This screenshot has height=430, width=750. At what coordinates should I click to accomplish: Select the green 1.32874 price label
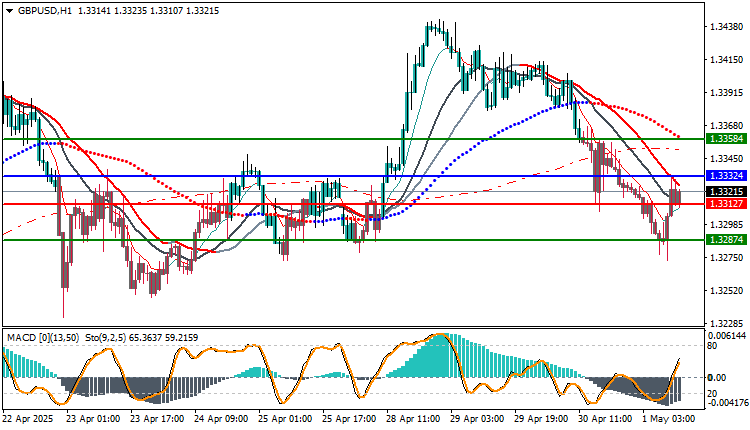pos(726,240)
